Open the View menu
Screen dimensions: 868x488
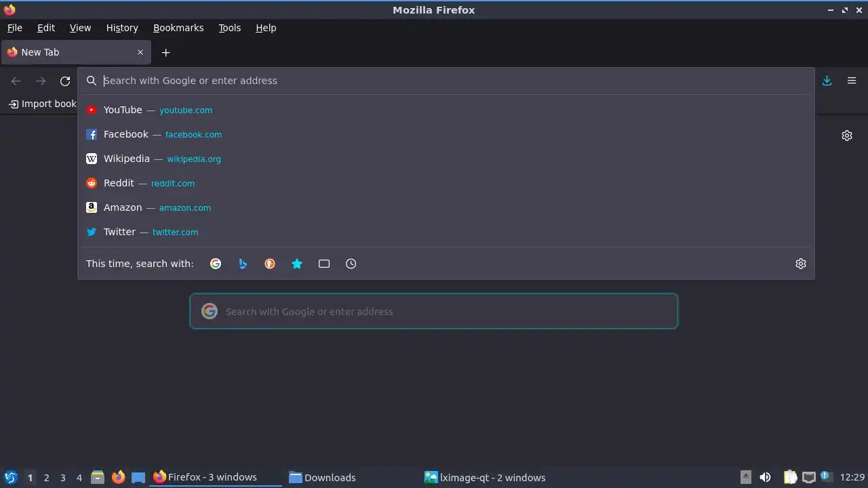tap(80, 28)
